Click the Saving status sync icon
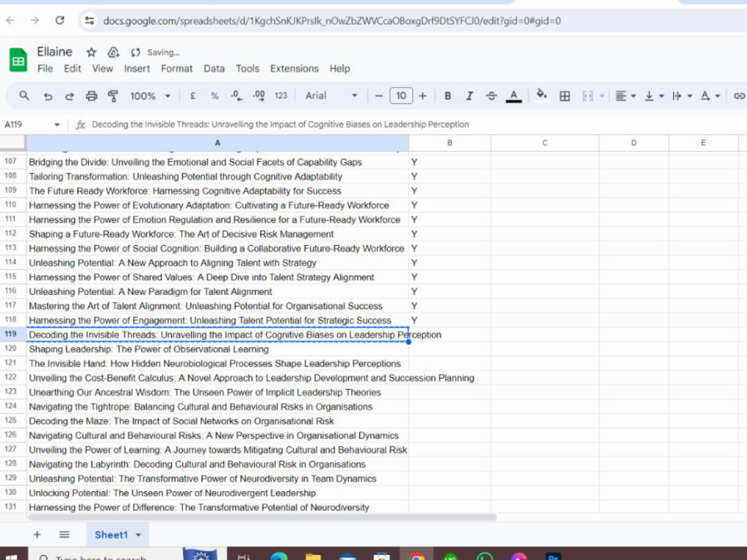 pyautogui.click(x=135, y=52)
